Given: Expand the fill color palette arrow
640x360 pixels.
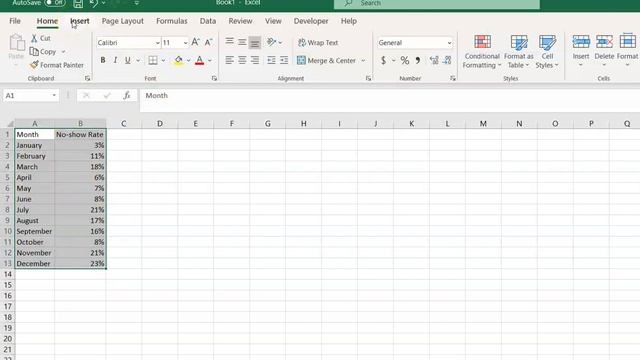Looking at the screenshot, I should coord(189,60).
